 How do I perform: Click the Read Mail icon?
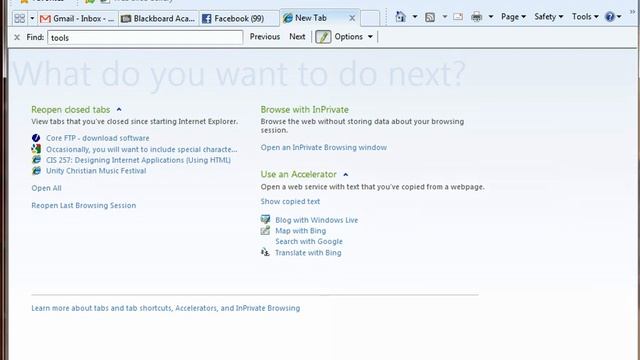458,17
